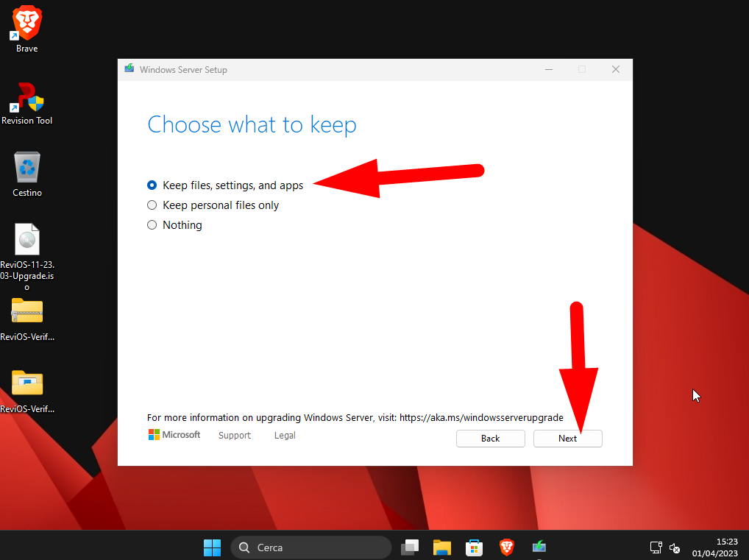Click the Windows Setup taskbar icon
Image resolution: width=749 pixels, height=560 pixels.
point(539,547)
